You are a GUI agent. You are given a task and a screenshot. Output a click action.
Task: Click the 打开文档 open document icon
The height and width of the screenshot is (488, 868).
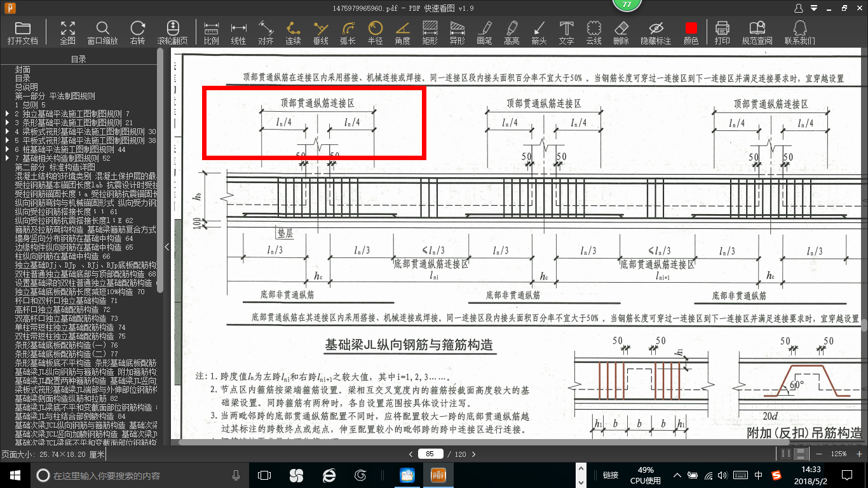[23, 32]
